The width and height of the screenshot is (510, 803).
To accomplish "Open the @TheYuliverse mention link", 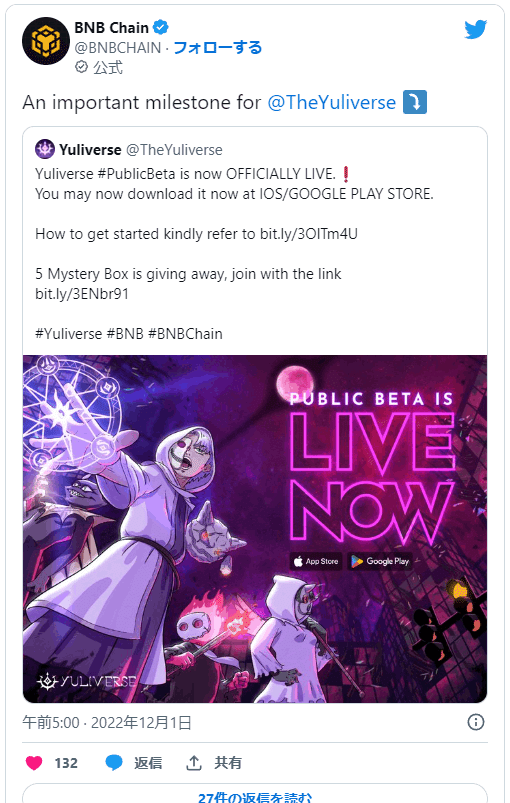I will tap(332, 102).
